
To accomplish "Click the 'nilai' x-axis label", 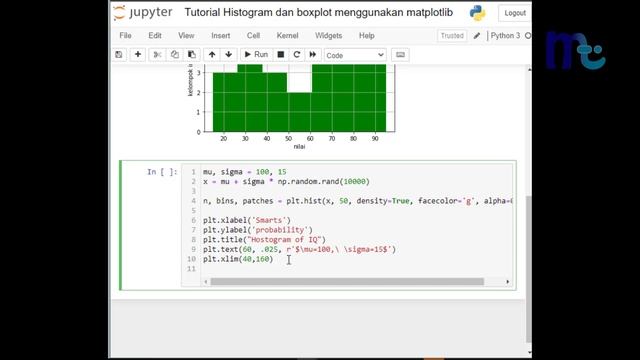I will (x=299, y=147).
